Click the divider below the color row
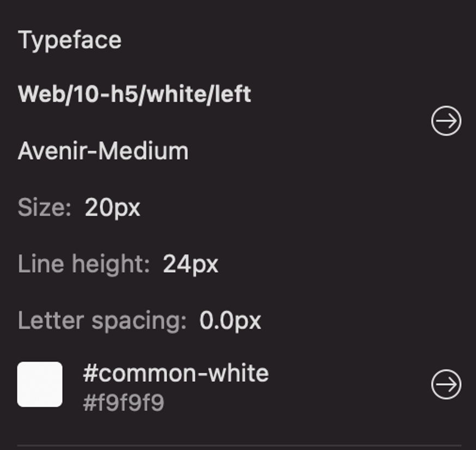This screenshot has height=450, width=476. tap(239, 446)
